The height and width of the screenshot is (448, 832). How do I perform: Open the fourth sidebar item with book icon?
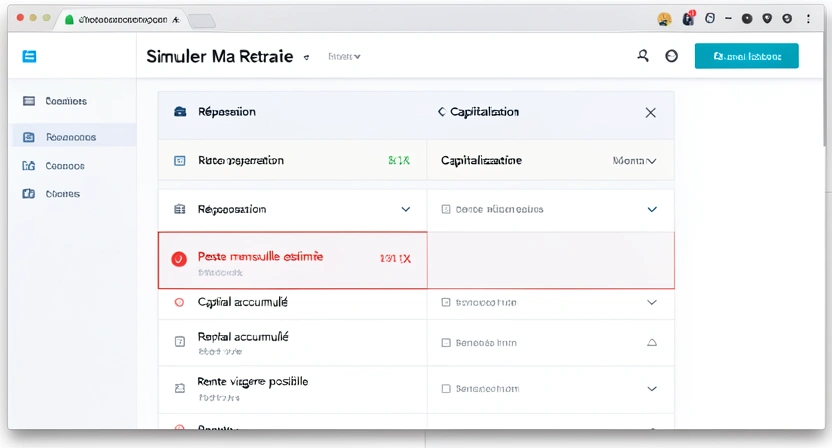(29, 194)
